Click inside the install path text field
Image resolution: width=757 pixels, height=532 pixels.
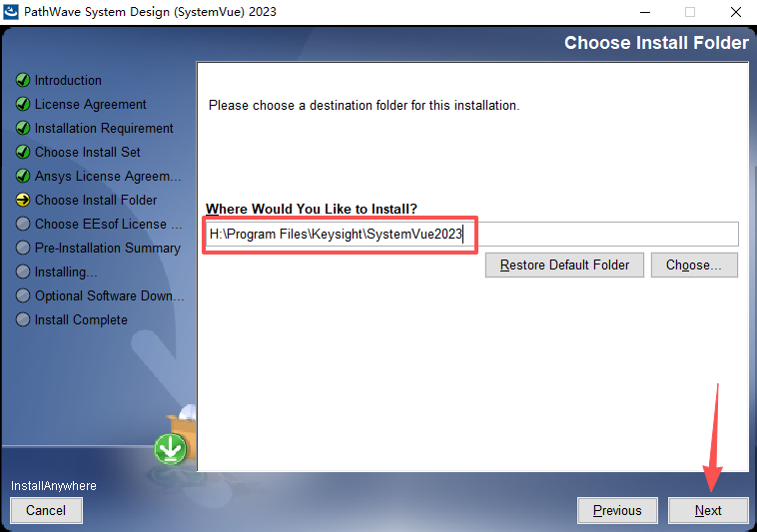[x=471, y=234]
